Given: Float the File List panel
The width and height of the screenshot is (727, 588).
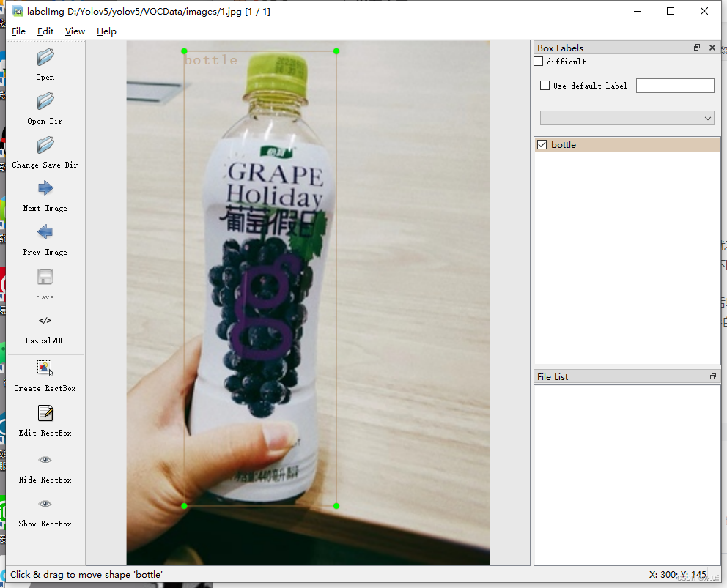Looking at the screenshot, I should [x=713, y=376].
